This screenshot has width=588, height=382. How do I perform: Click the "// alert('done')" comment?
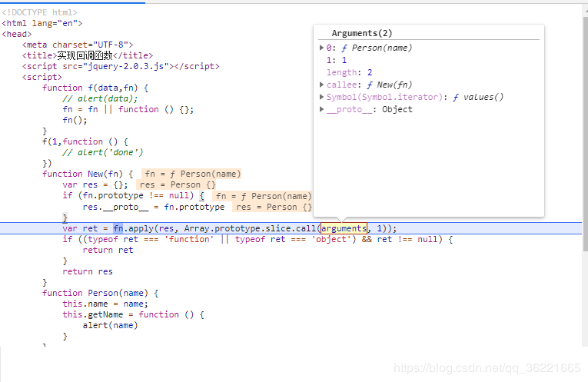click(103, 153)
